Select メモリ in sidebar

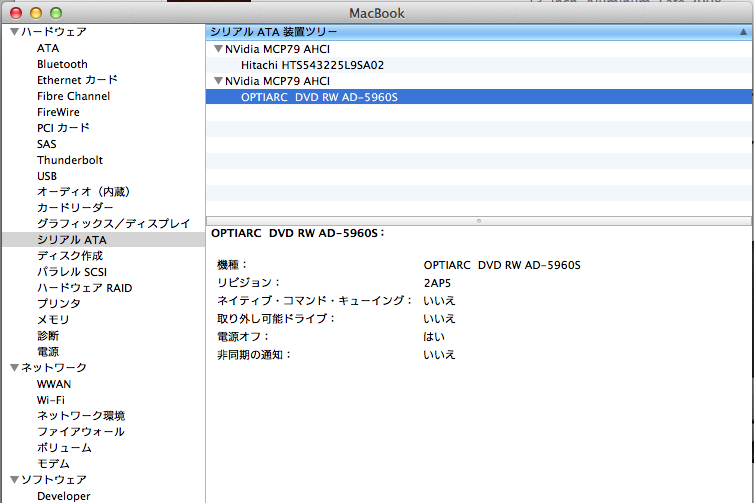(x=53, y=320)
